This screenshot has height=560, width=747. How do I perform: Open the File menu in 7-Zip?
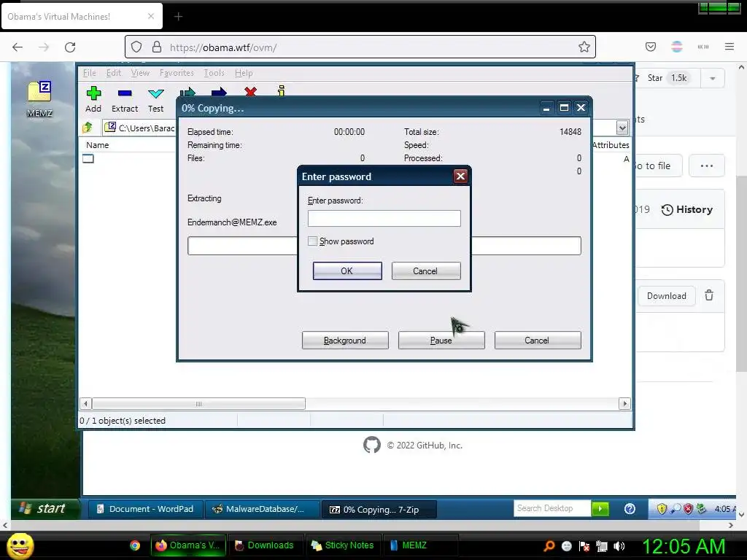(90, 73)
